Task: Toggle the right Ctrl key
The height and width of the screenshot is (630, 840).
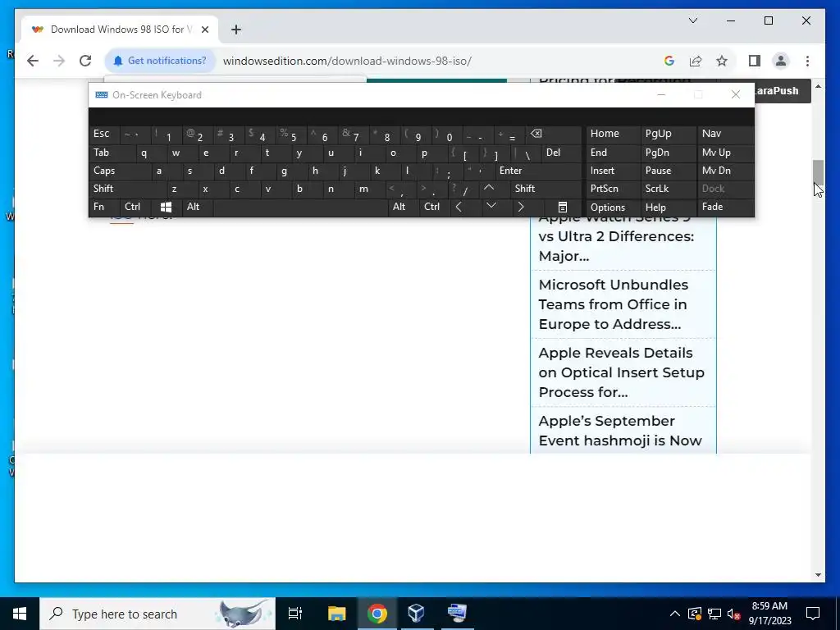Action: pos(433,207)
